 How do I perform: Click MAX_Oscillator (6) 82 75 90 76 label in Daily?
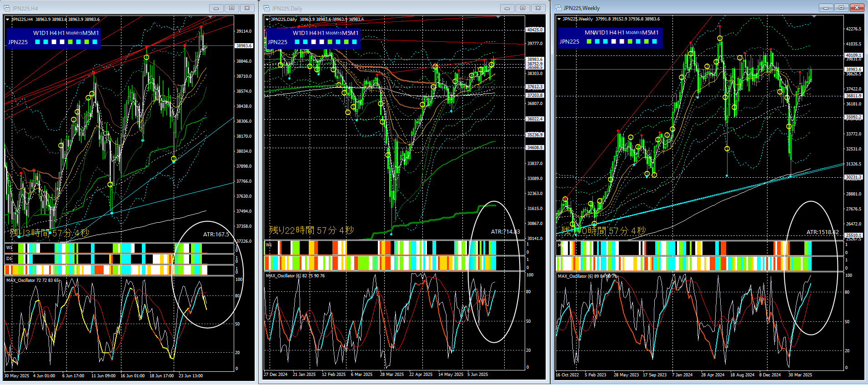[x=295, y=276]
